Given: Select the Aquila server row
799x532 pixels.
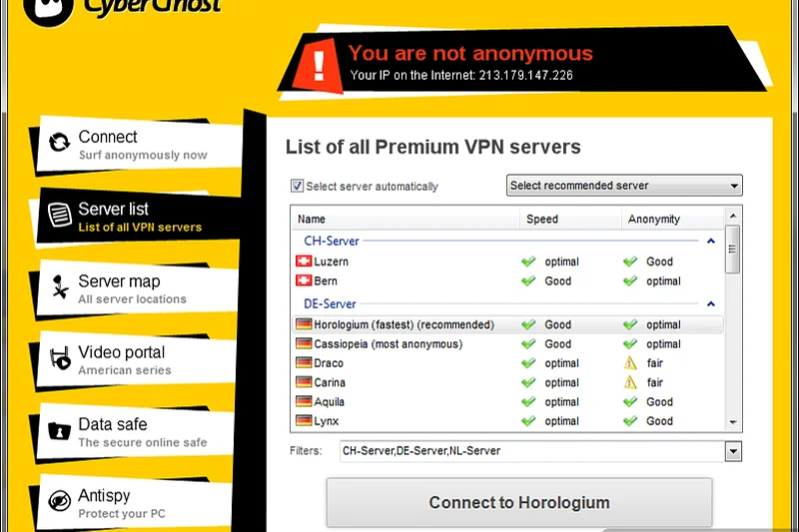Looking at the screenshot, I should coord(507,401).
